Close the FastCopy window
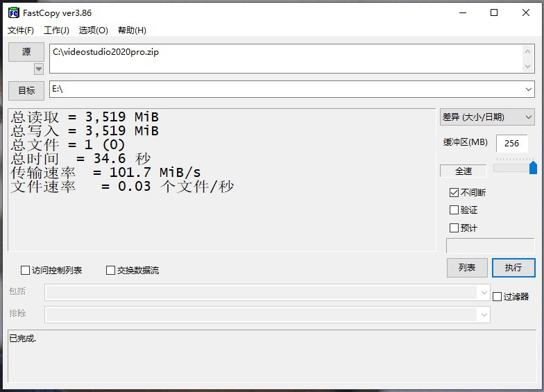This screenshot has height=392, width=544. tap(526, 12)
